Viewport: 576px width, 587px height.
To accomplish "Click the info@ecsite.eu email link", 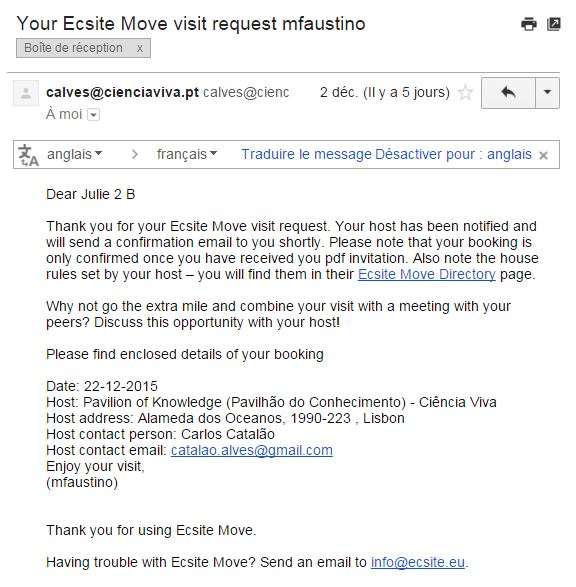I will 418,562.
